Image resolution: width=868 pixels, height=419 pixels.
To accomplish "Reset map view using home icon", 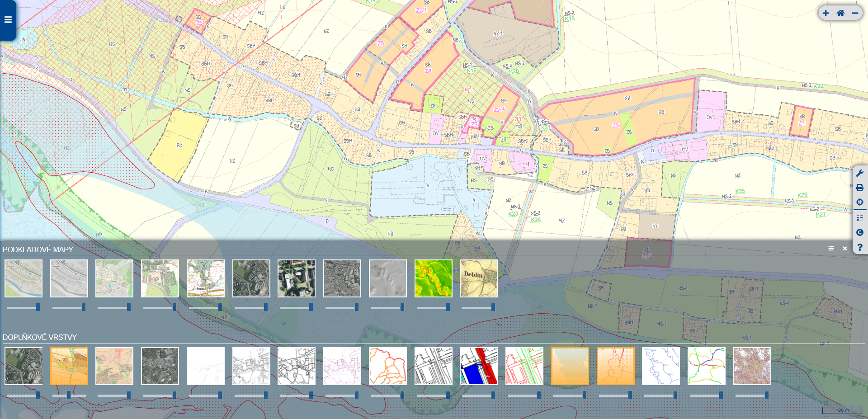I will coord(840,13).
